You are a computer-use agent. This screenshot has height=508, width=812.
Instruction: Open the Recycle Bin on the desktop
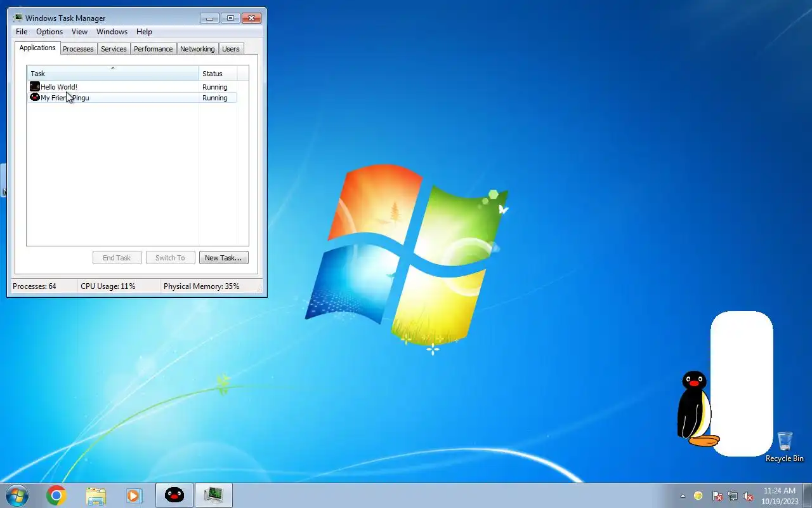pos(785,447)
